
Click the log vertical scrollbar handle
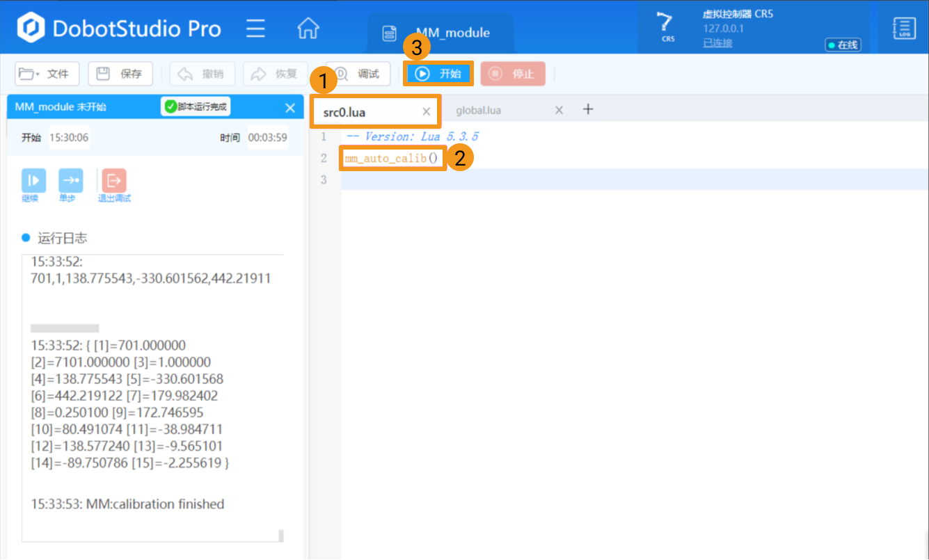[x=281, y=536]
